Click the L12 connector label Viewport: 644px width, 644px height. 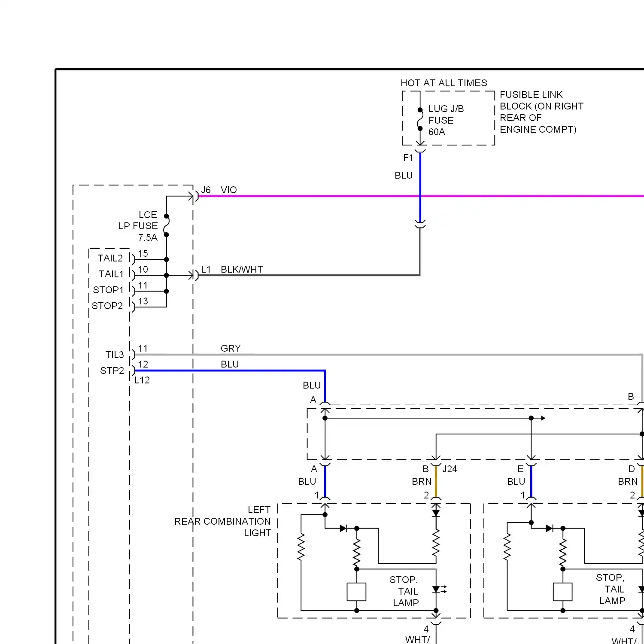coord(142,380)
